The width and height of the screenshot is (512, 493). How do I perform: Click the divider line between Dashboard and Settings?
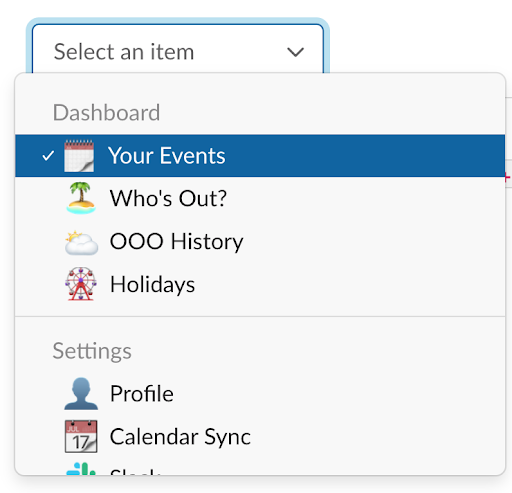(260, 316)
